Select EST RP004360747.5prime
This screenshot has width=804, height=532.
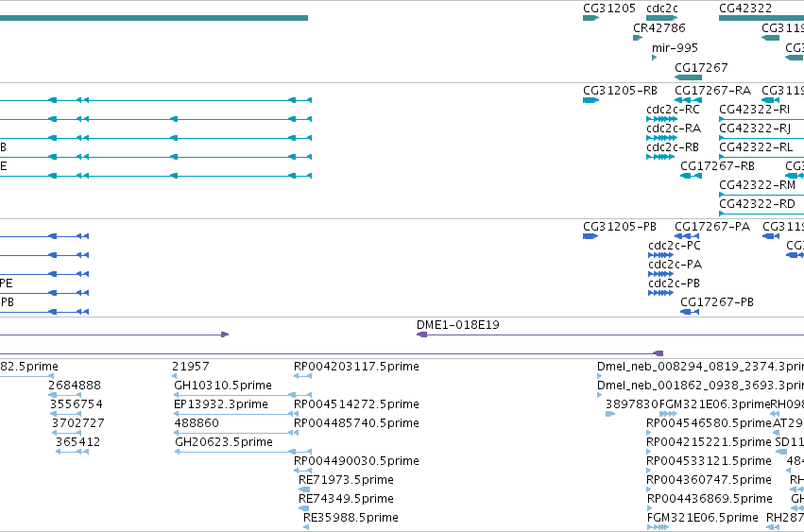pos(709,480)
